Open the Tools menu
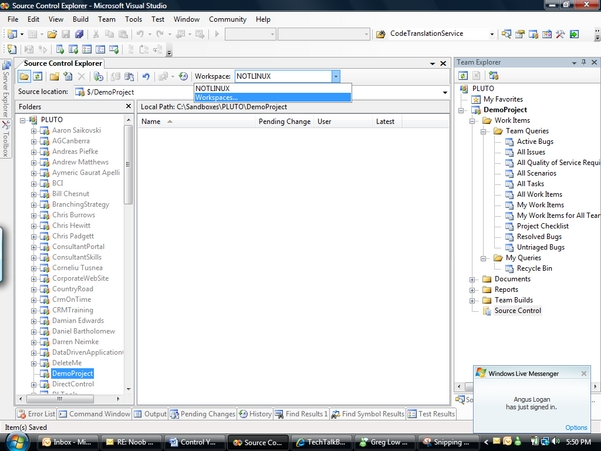This screenshot has width=601, height=451. 133,19
